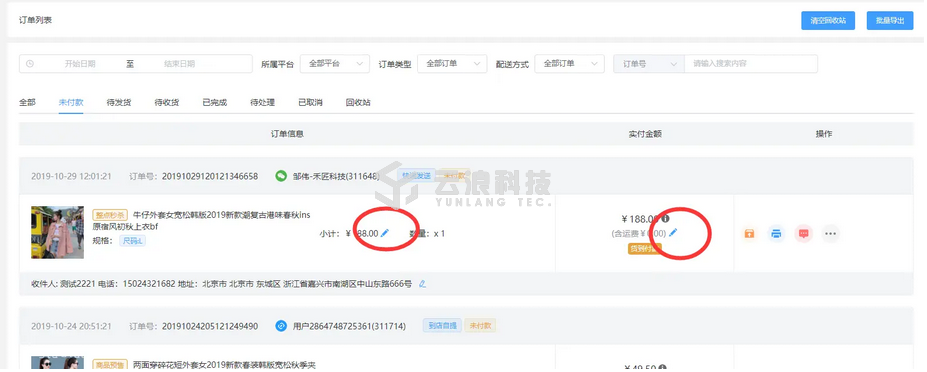
Task: Click the 批量导出 button
Action: click(890, 21)
